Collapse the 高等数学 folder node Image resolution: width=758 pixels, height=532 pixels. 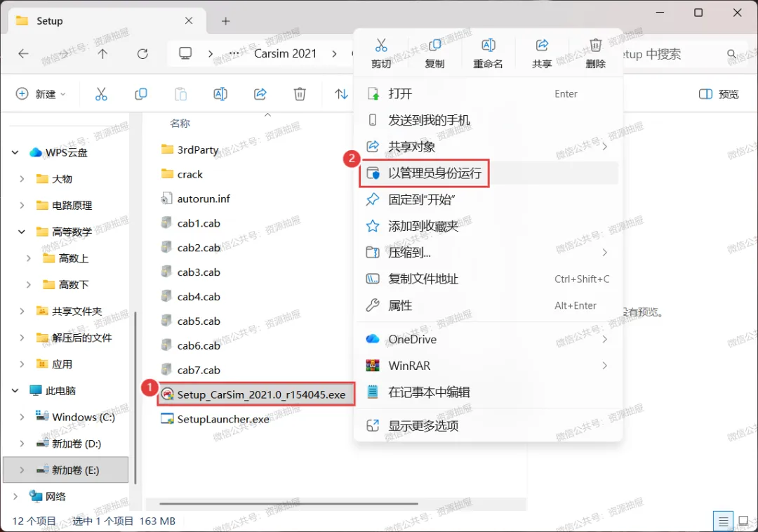point(22,232)
